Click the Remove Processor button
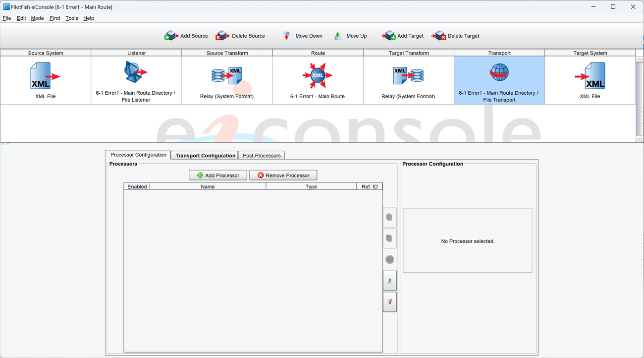The image size is (644, 358). [x=283, y=175]
